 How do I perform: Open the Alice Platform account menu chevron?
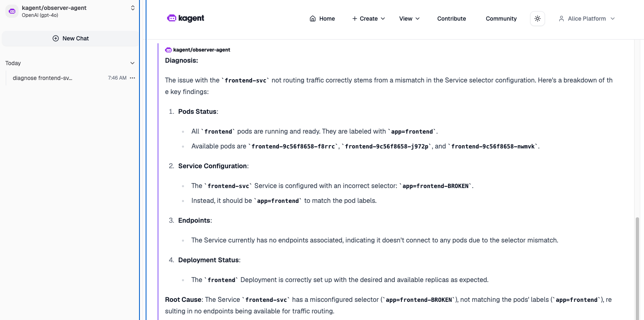point(612,19)
